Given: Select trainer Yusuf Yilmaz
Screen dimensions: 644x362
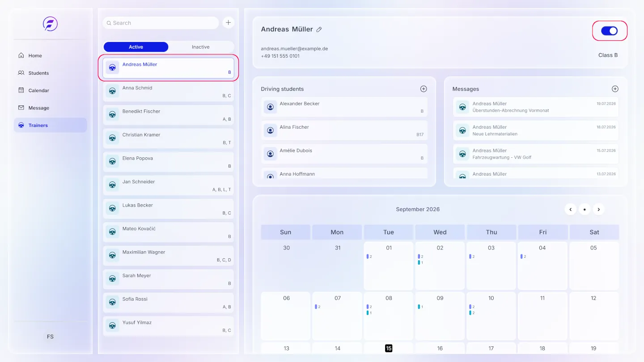Looking at the screenshot, I should [x=168, y=326].
